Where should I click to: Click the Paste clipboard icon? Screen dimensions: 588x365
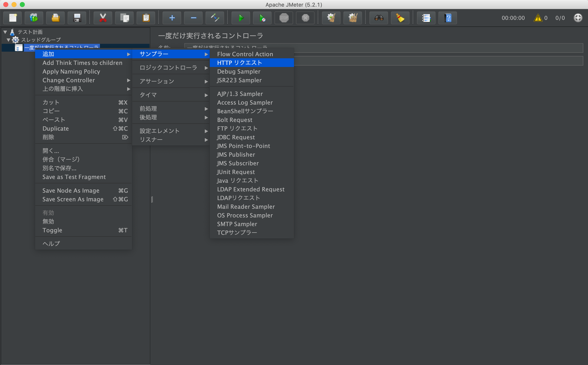coord(146,18)
